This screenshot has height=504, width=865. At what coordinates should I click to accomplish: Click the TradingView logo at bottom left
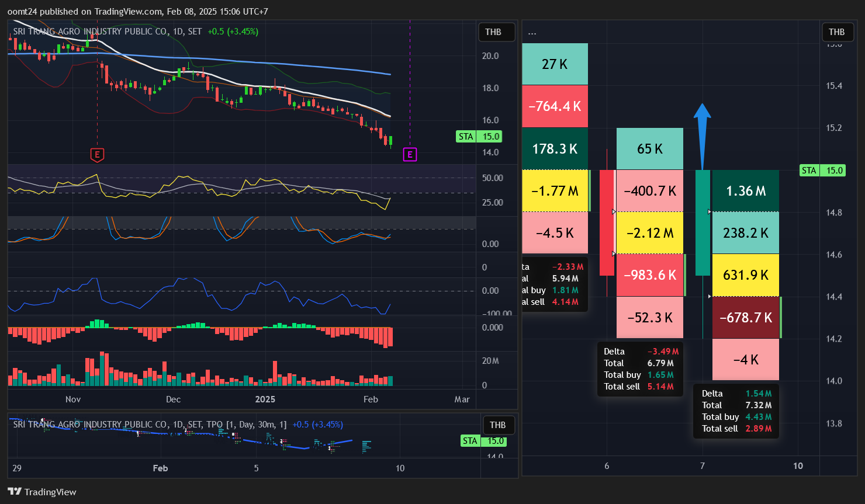(x=42, y=492)
